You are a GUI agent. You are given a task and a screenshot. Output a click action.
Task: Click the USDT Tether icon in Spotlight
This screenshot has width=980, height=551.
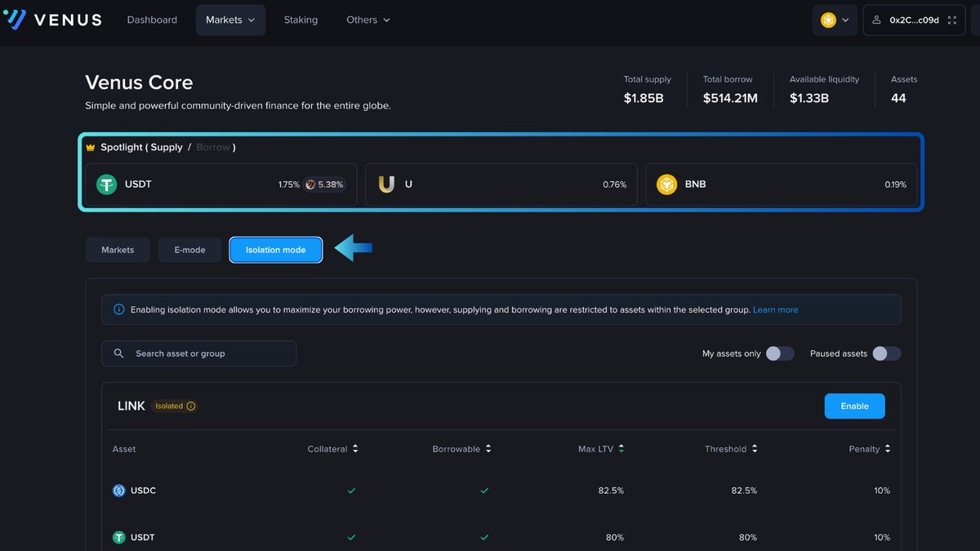pos(106,184)
